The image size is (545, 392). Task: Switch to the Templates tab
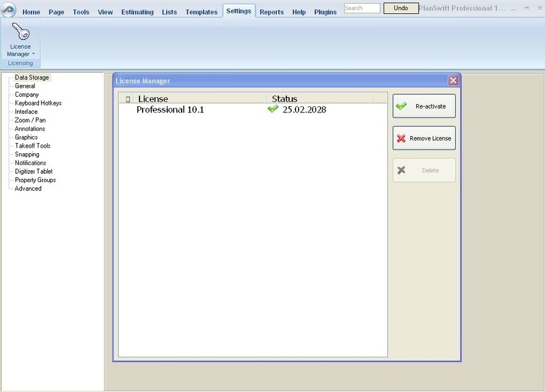[x=201, y=12]
